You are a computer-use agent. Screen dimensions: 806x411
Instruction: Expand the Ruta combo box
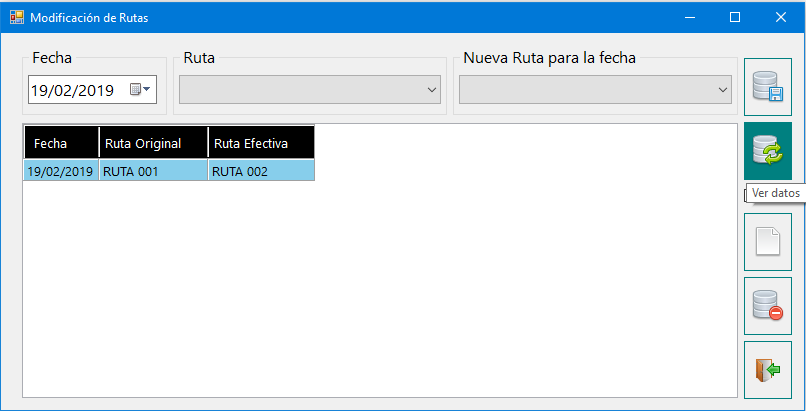(x=431, y=90)
